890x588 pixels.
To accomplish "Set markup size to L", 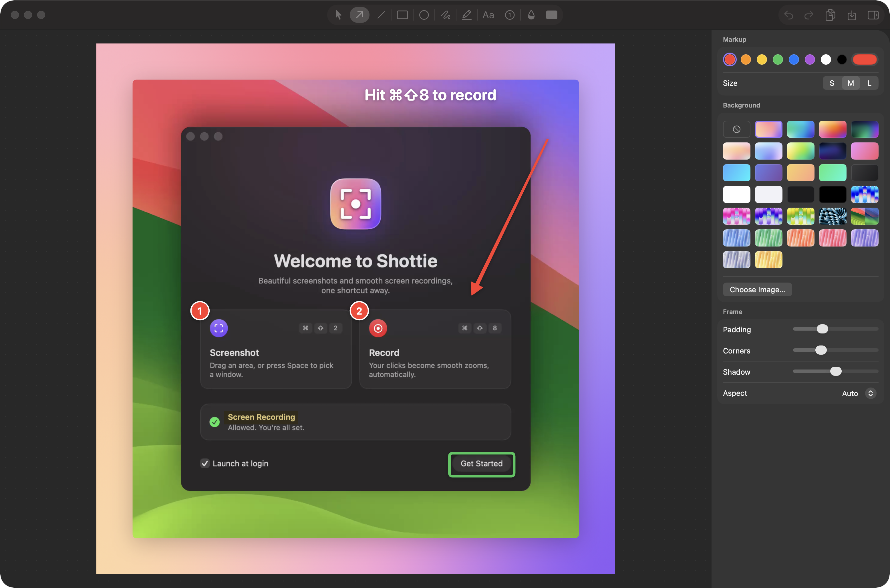I will [x=869, y=83].
